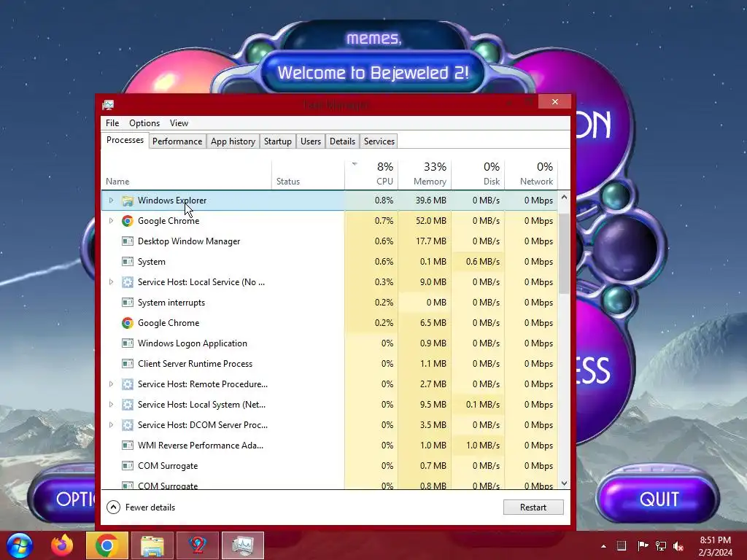Click the first Google Chrome process icon
Image resolution: width=747 pixels, height=560 pixels.
point(127,221)
